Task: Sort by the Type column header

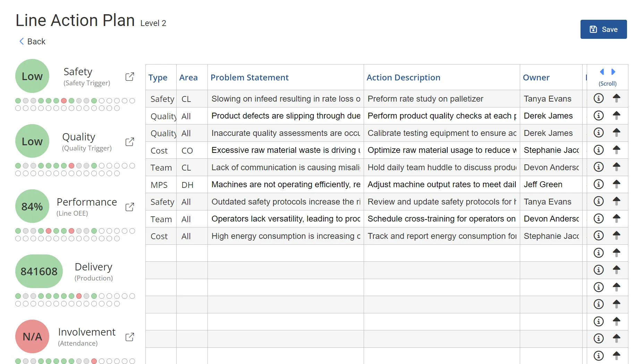Action: click(158, 78)
